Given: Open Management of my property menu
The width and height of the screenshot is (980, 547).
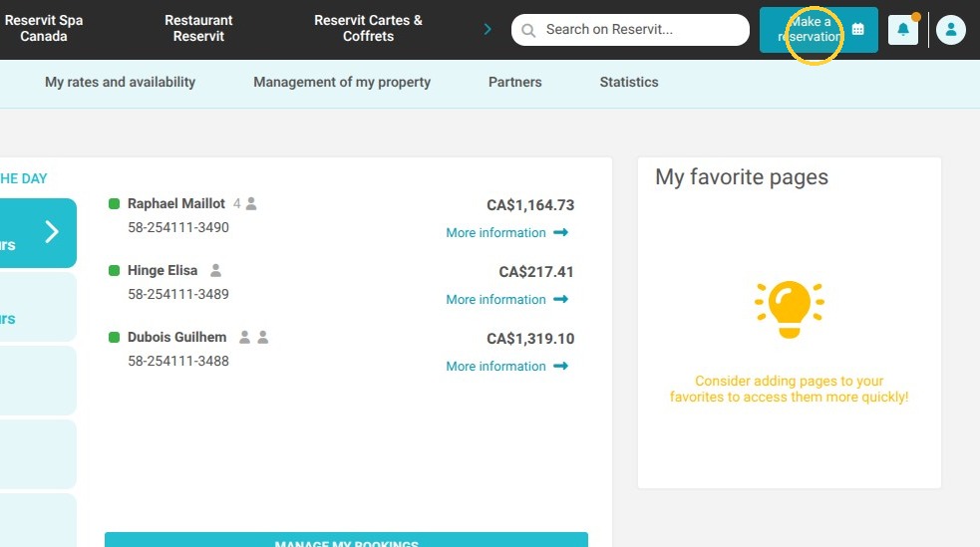Looking at the screenshot, I should 342,82.
